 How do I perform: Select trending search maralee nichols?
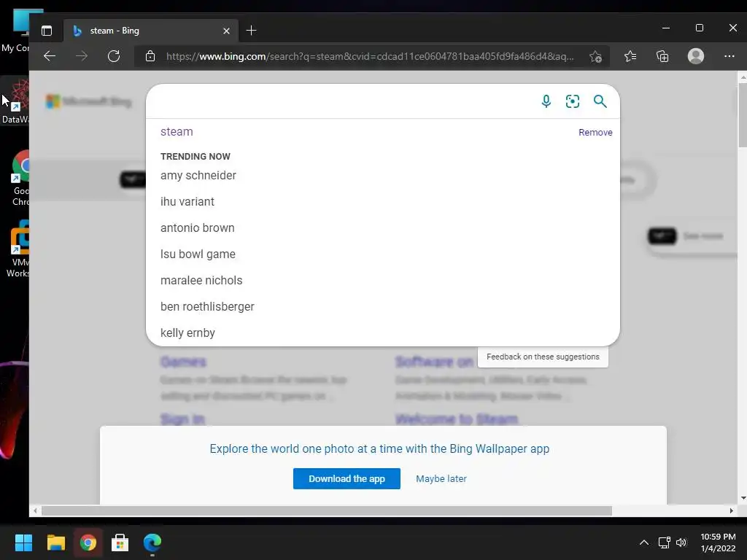pyautogui.click(x=201, y=280)
